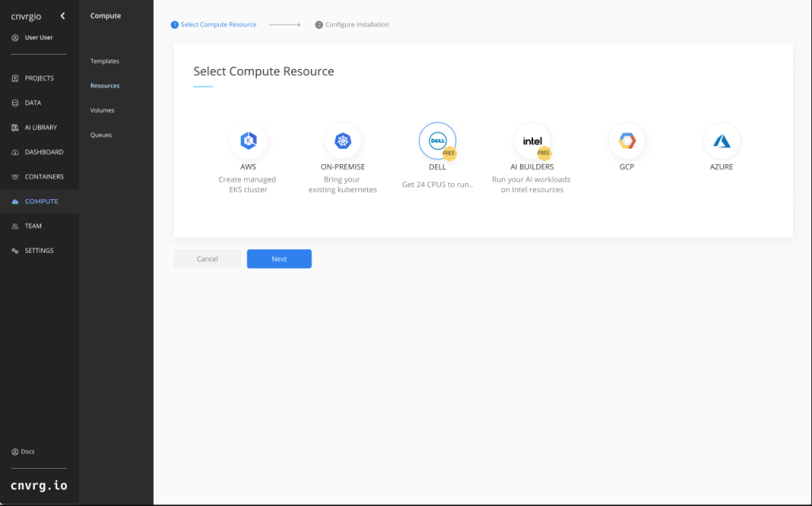This screenshot has width=812, height=506.
Task: Click the Select Compute Resource step
Action: point(213,25)
